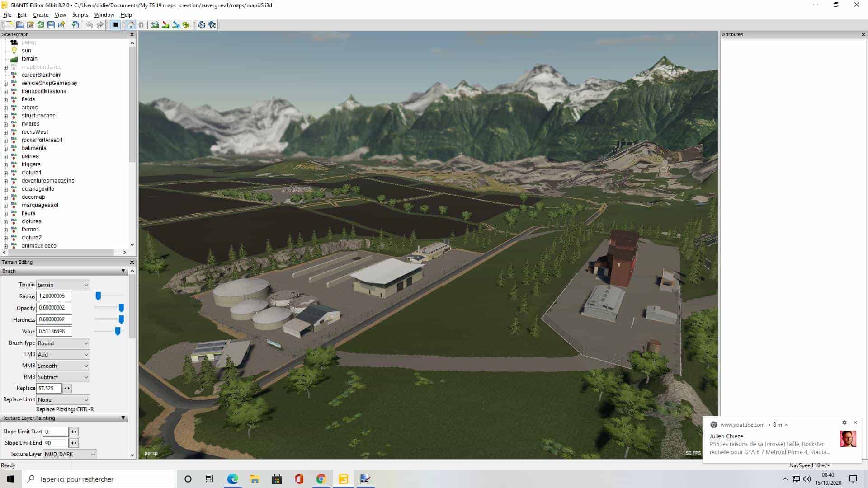Click the New scene toolbar icon
This screenshot has height=488, width=868.
(9, 25)
